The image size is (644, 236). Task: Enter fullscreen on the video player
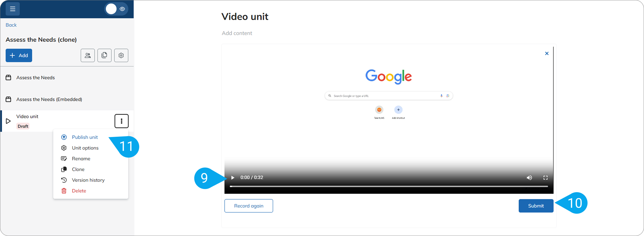pos(546,178)
